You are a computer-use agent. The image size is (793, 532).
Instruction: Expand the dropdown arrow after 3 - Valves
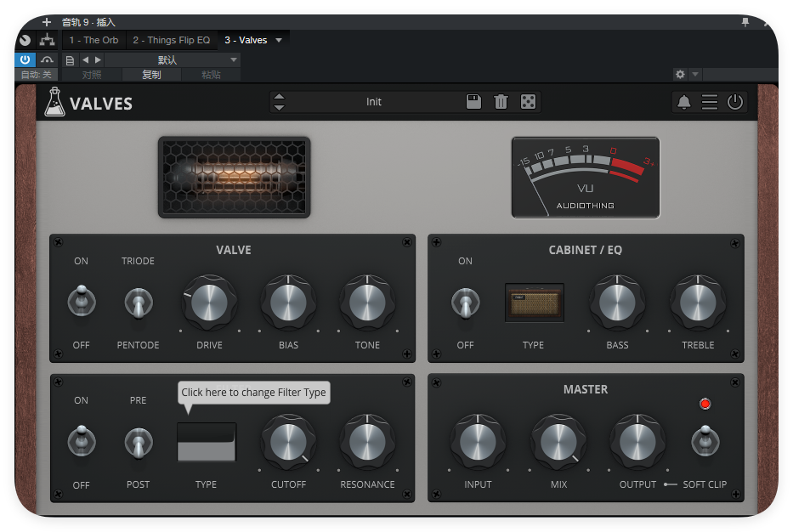click(x=279, y=40)
